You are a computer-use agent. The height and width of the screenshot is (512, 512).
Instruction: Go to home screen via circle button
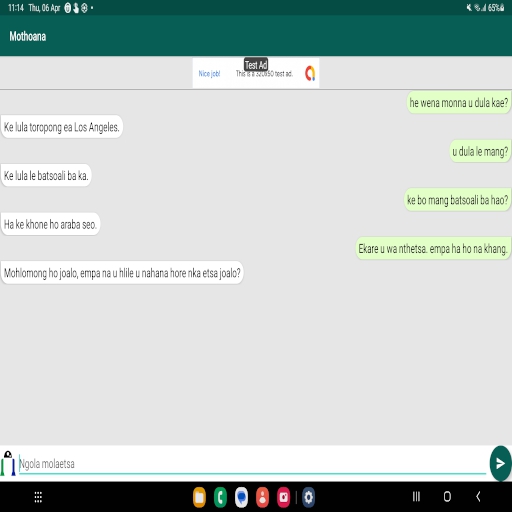447,497
